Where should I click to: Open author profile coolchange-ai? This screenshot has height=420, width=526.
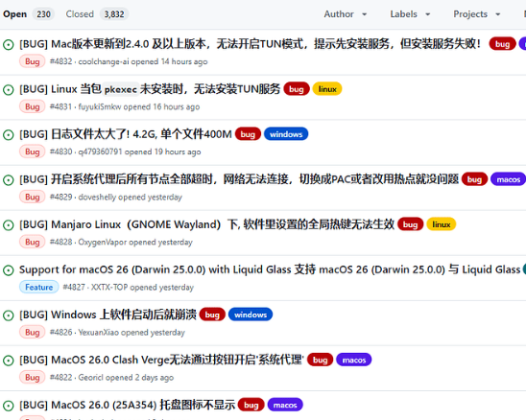(x=104, y=61)
